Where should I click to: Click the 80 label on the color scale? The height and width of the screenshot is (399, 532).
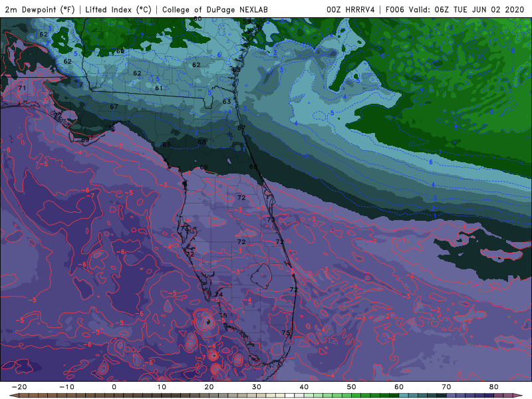tap(494, 387)
